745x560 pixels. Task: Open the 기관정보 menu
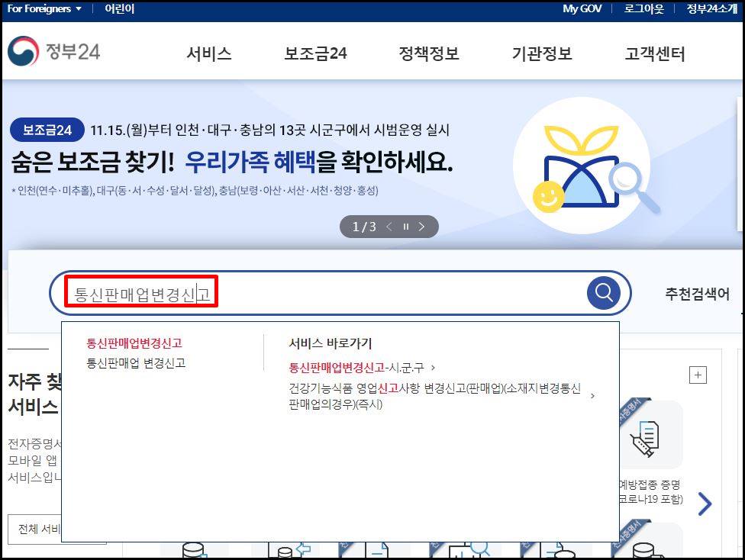pyautogui.click(x=542, y=53)
